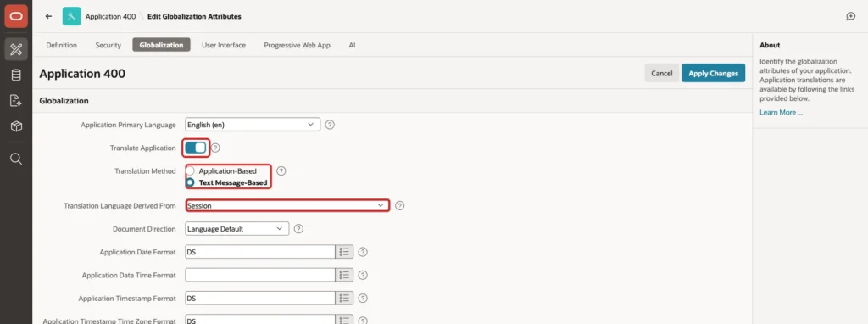Click the Application Date Format input field

click(260, 252)
